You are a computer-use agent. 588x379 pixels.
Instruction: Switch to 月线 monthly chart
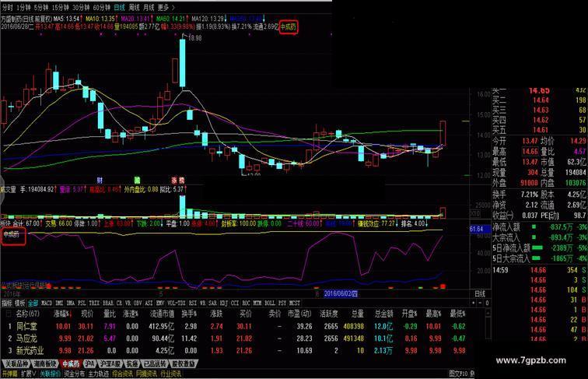(149, 8)
